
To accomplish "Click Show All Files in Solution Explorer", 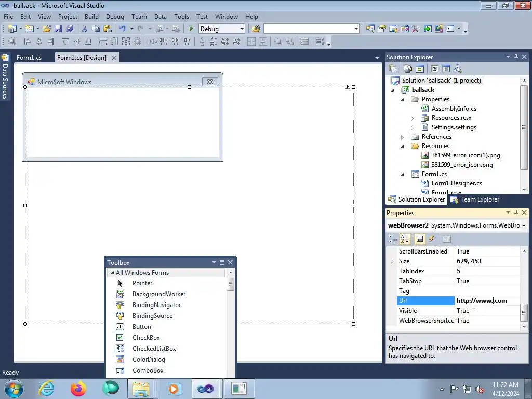I will click(408, 69).
